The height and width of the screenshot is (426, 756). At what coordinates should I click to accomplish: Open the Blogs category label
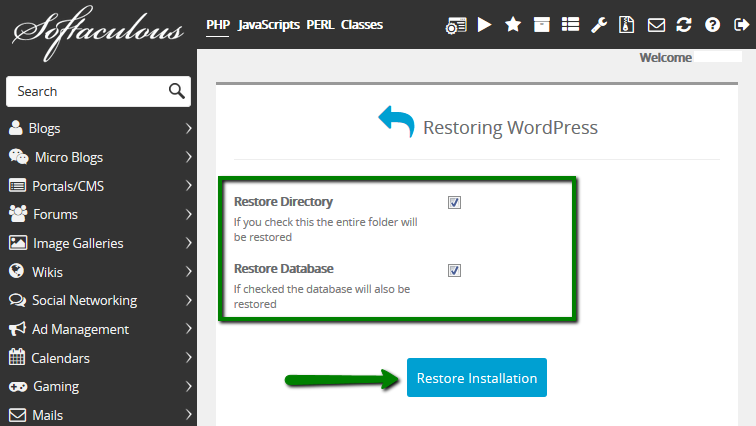tap(44, 128)
